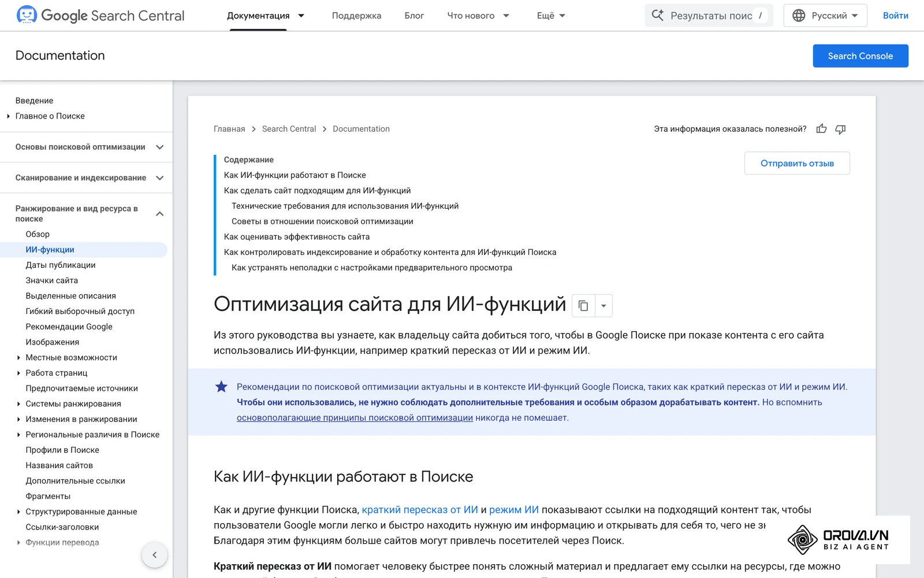Click the thumbs up feedback icon
The height and width of the screenshot is (578, 924).
pos(821,129)
